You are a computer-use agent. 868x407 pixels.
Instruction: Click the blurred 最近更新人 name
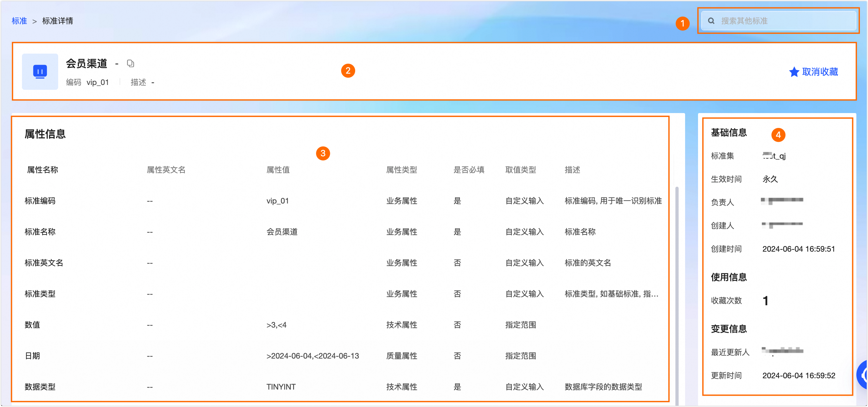782,351
